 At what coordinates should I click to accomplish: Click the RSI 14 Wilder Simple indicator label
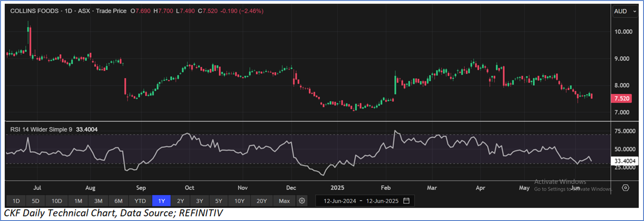(x=41, y=129)
